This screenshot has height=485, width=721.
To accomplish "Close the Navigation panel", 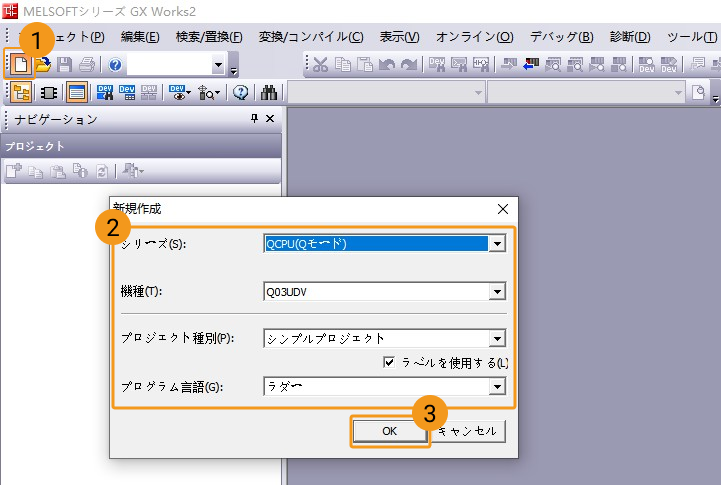I will click(x=270, y=119).
